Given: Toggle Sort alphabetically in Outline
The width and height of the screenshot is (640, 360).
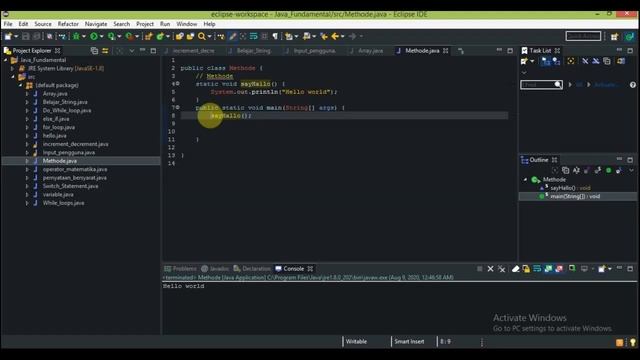Looking at the screenshot, I should pyautogui.click(x=576, y=170).
